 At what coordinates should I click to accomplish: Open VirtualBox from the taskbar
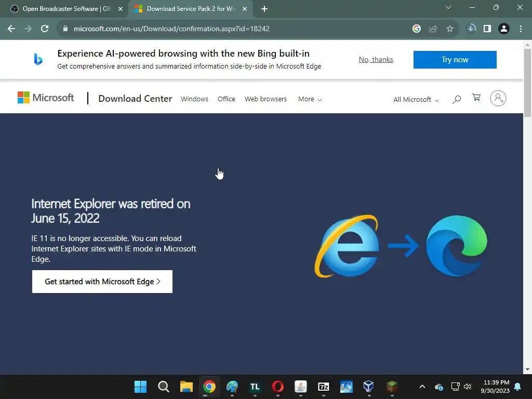pos(369,387)
